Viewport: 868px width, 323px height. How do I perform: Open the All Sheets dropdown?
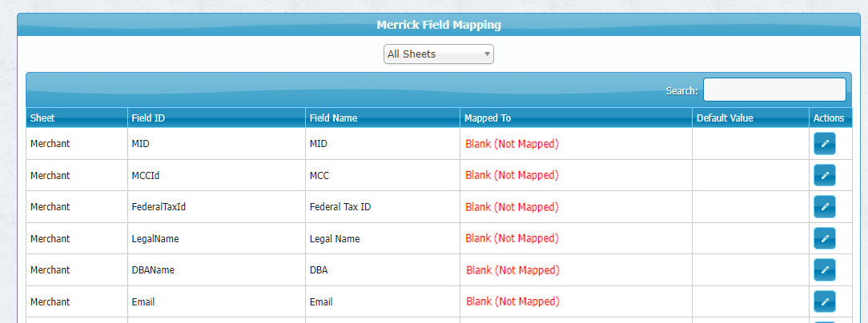tap(438, 54)
